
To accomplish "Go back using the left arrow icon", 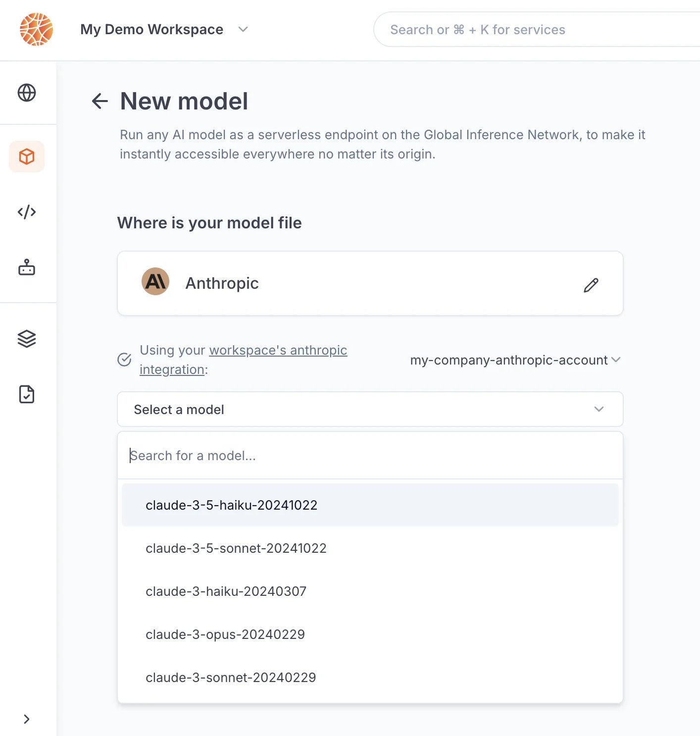I will 100,101.
